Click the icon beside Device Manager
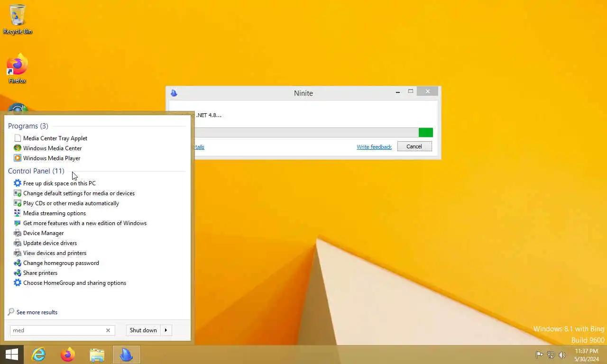 tap(18, 233)
